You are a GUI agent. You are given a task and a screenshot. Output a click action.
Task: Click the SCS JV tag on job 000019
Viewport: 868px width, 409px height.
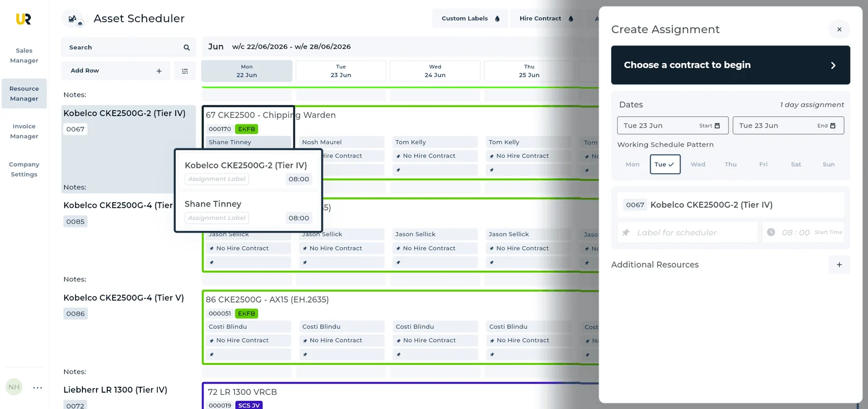pos(249,405)
